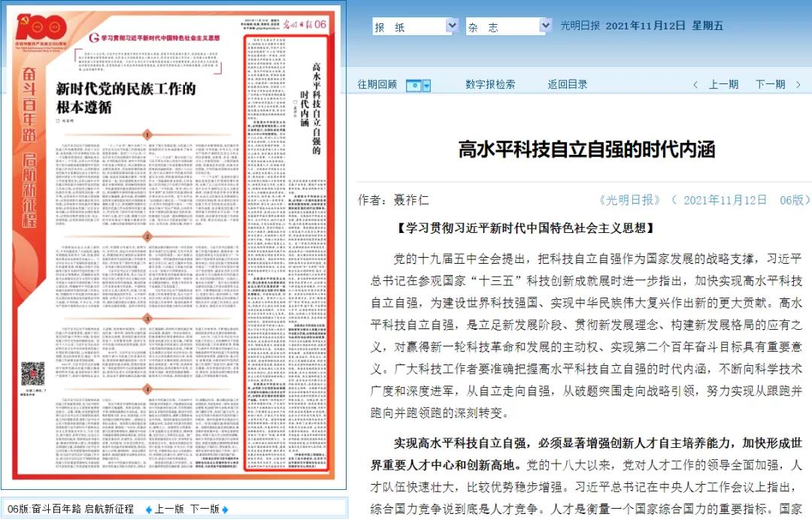The image size is (812, 520).
Task: Click the 奋斗百年路 启航新征程 vertical banner
Action: click(x=29, y=147)
